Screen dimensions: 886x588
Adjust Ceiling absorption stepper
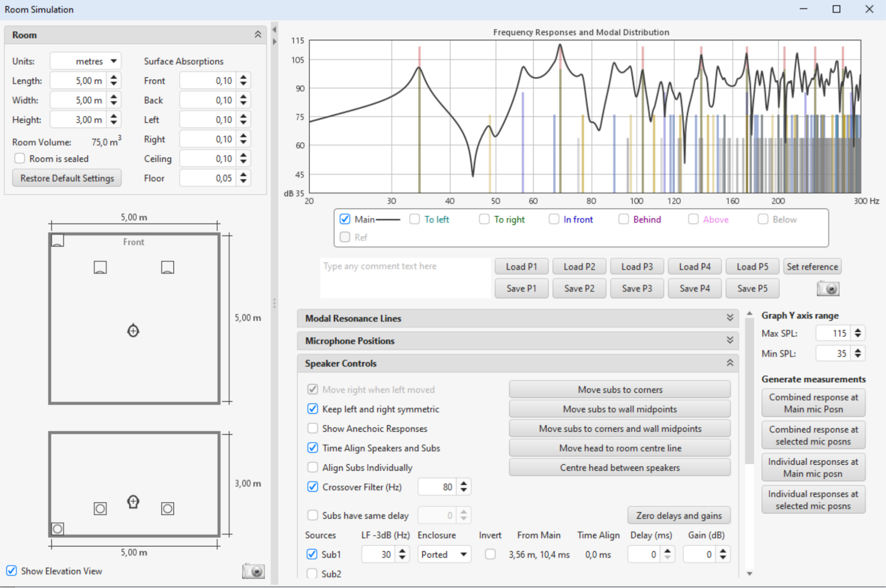[x=244, y=158]
